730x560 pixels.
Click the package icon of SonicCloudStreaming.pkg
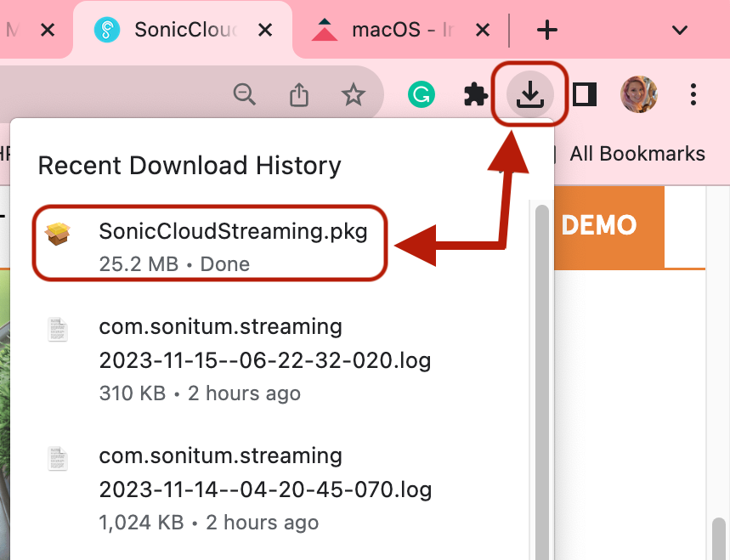click(58, 234)
